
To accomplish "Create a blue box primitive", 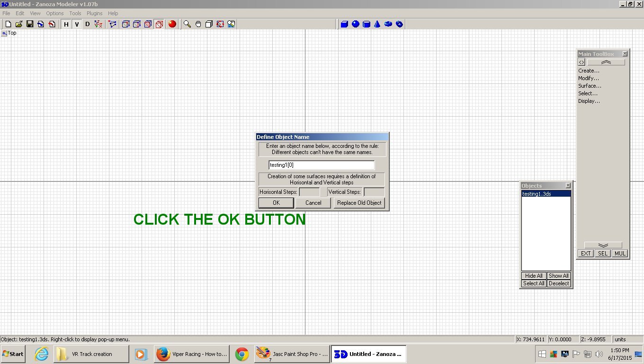I will tap(344, 24).
